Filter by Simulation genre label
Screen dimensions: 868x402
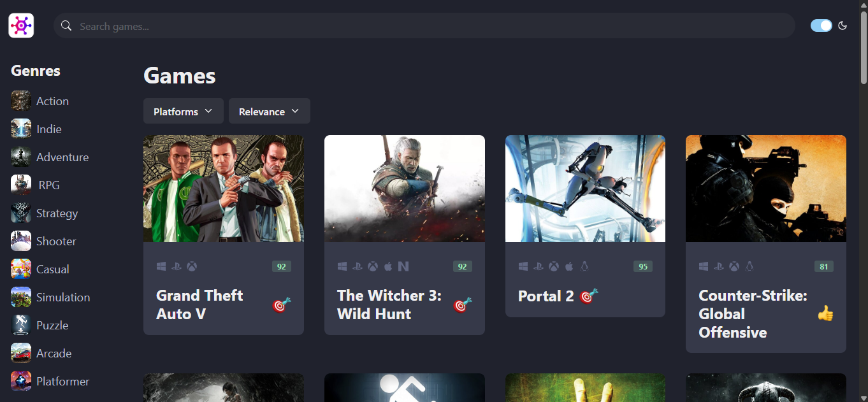[x=63, y=298]
